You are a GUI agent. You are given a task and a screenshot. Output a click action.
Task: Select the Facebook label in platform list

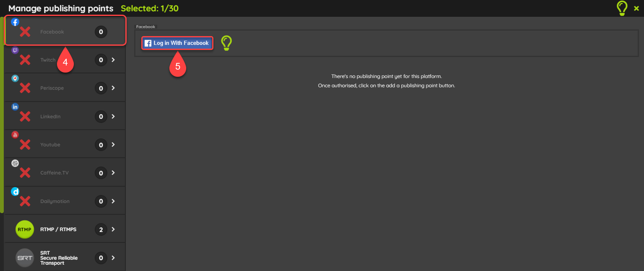(x=52, y=32)
